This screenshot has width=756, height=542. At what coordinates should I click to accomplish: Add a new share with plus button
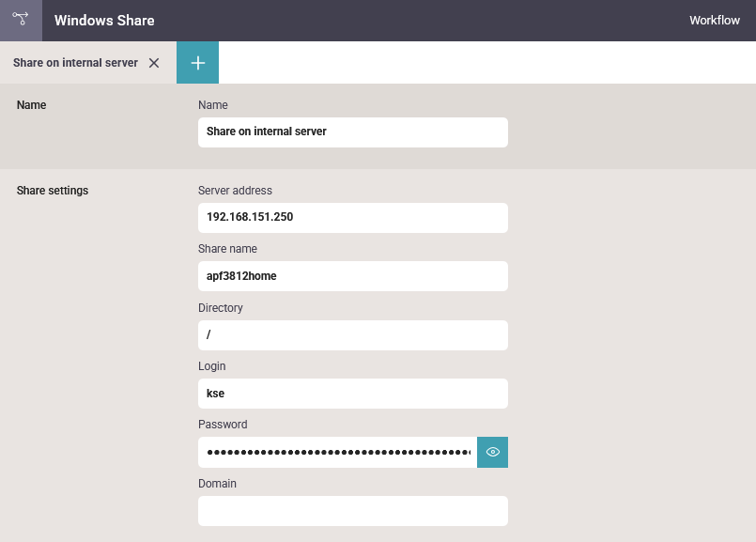click(x=197, y=63)
